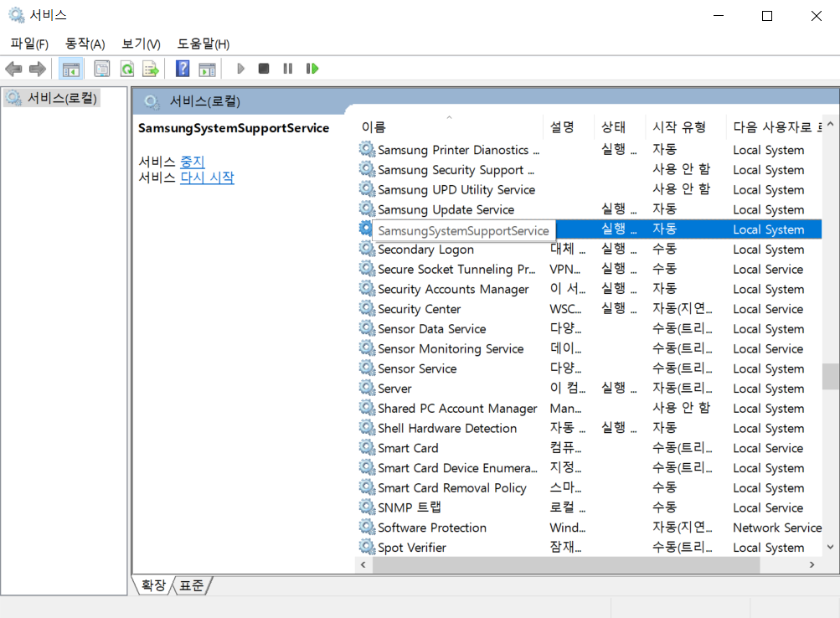
Task: Click the Forward arrow toolbar icon
Action: click(x=37, y=69)
